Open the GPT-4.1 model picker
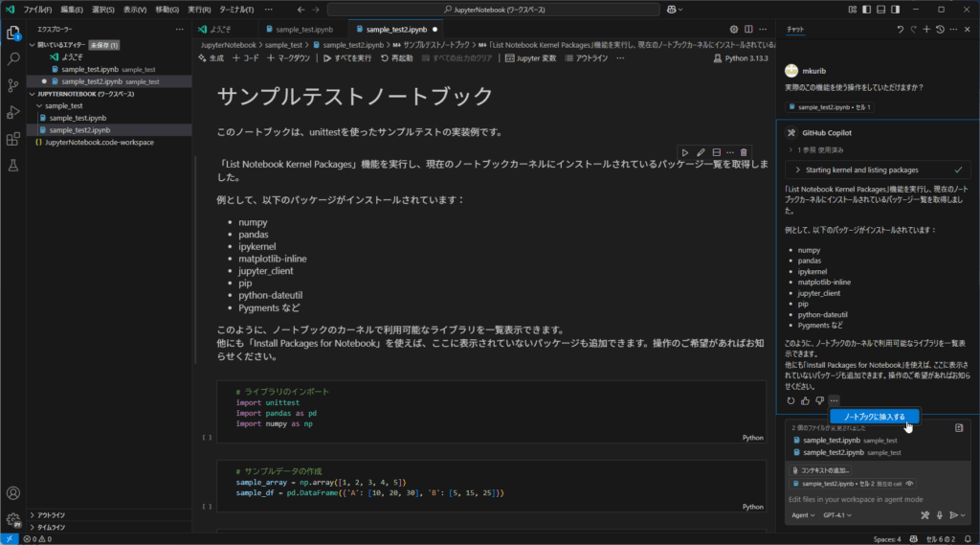 click(836, 515)
